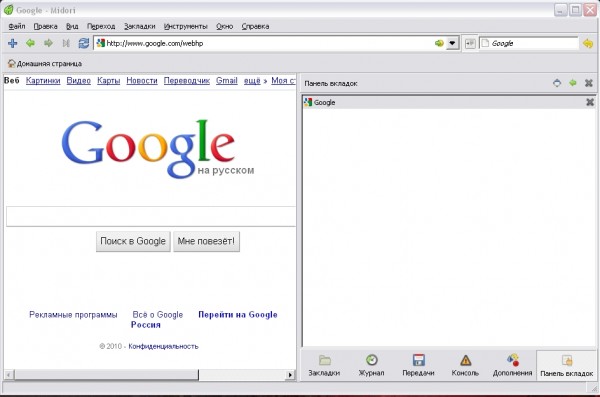The height and width of the screenshot is (397, 600).
Task: Switch to Панель вкладок panel tab
Action: pos(567,365)
